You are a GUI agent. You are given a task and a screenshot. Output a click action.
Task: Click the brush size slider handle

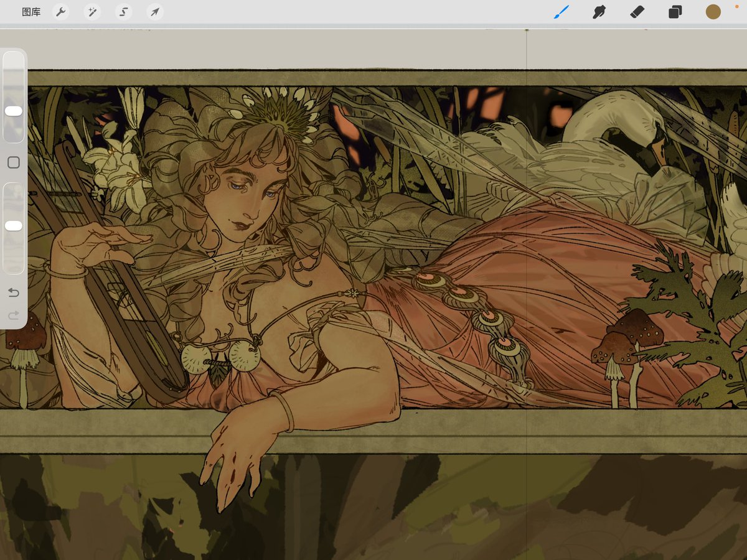(14, 111)
